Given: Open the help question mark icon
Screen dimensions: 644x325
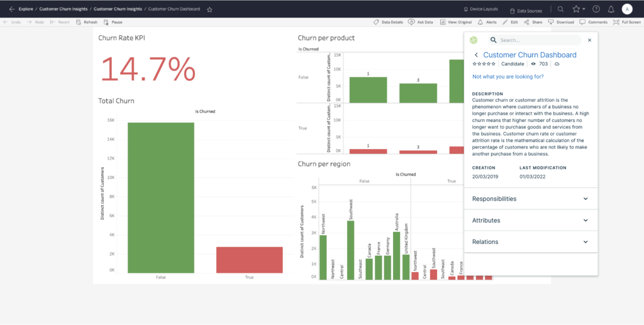Looking at the screenshot, I should [x=596, y=9].
